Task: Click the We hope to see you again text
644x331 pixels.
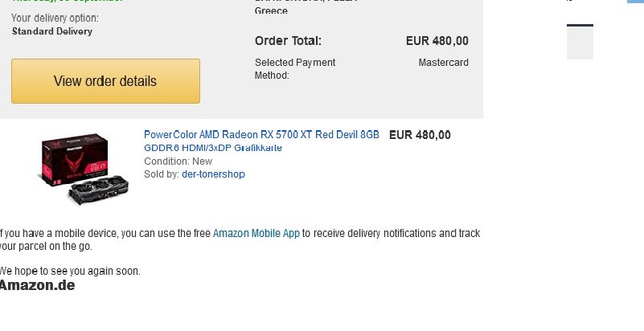Action: coord(70,271)
